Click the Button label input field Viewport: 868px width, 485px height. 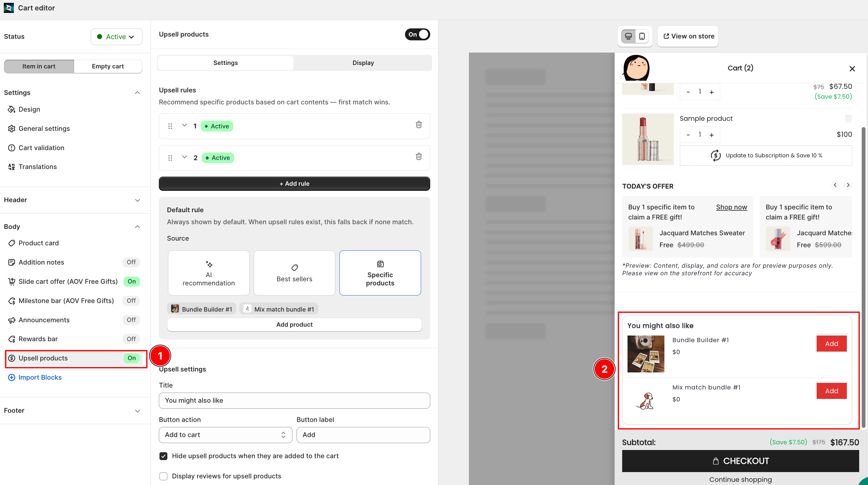[x=363, y=435]
